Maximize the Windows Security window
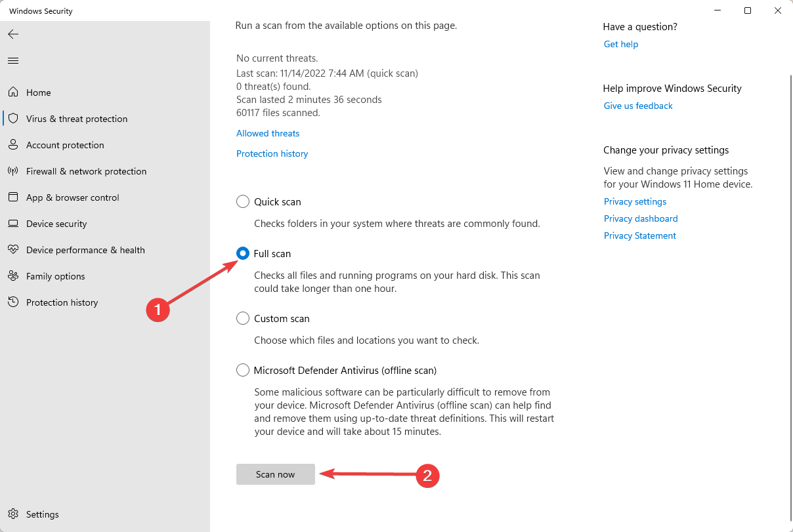The width and height of the screenshot is (793, 532). (x=748, y=10)
